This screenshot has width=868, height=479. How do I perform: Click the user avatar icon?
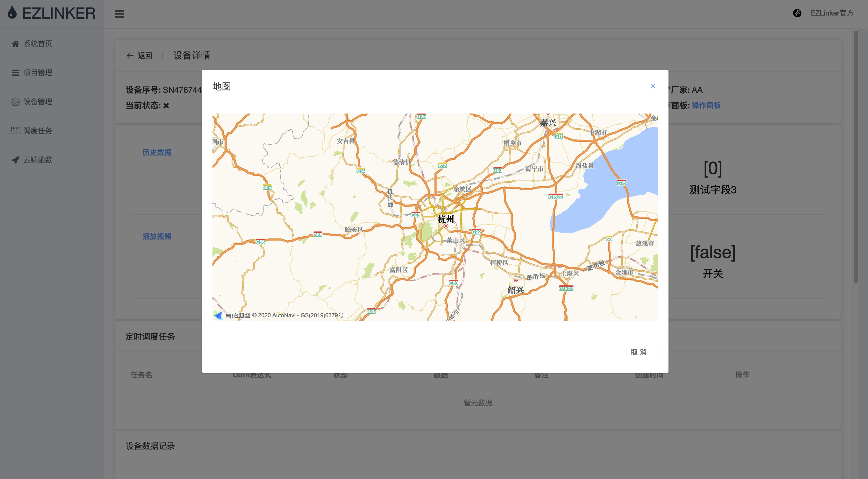pos(797,13)
